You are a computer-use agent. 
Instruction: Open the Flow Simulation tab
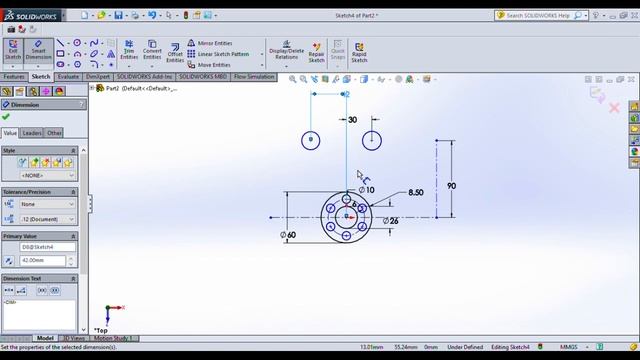point(254,77)
